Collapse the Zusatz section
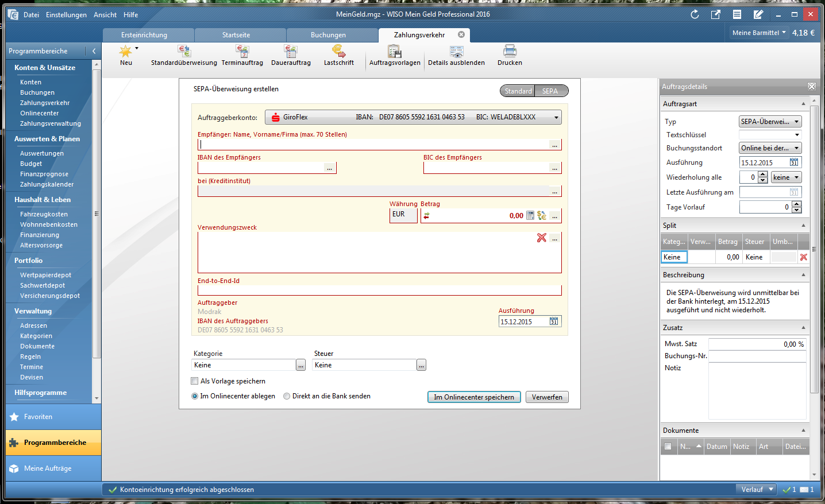This screenshot has height=504, width=825. pos(803,328)
